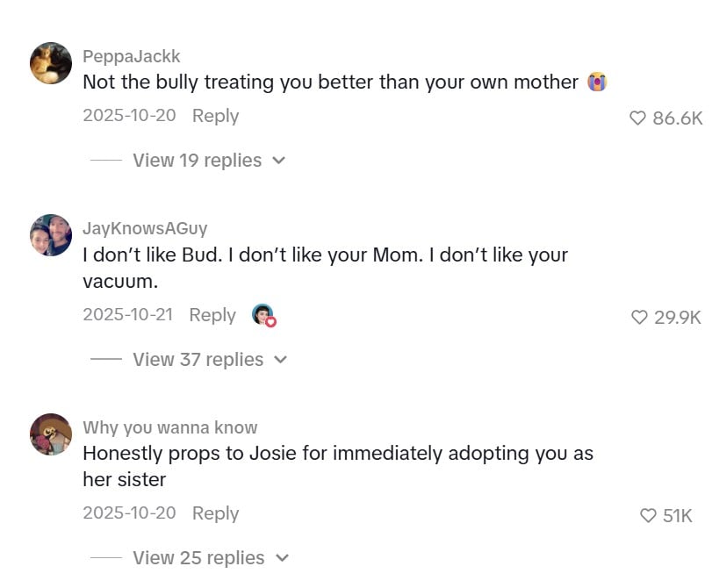
Task: Show the 25 replies thread
Action: (197, 558)
